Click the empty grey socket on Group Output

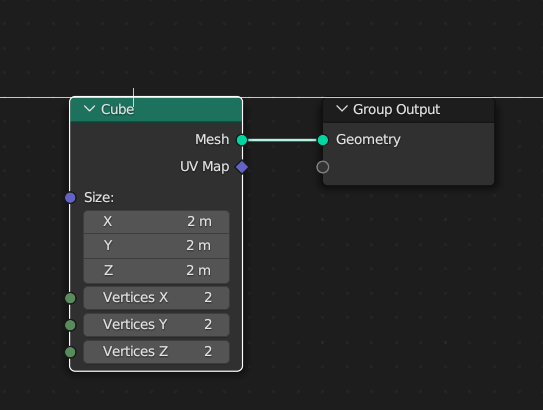(323, 167)
